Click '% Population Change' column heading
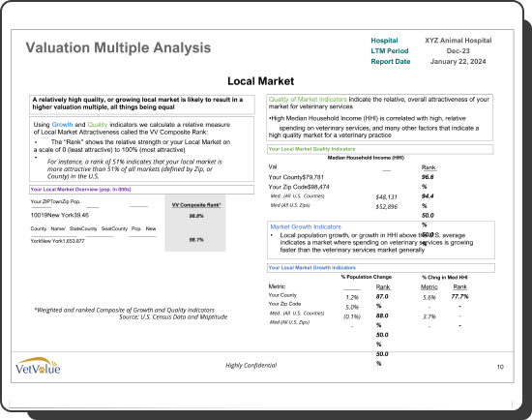Image resolution: width=532 pixels, height=420 pixels. point(367,277)
